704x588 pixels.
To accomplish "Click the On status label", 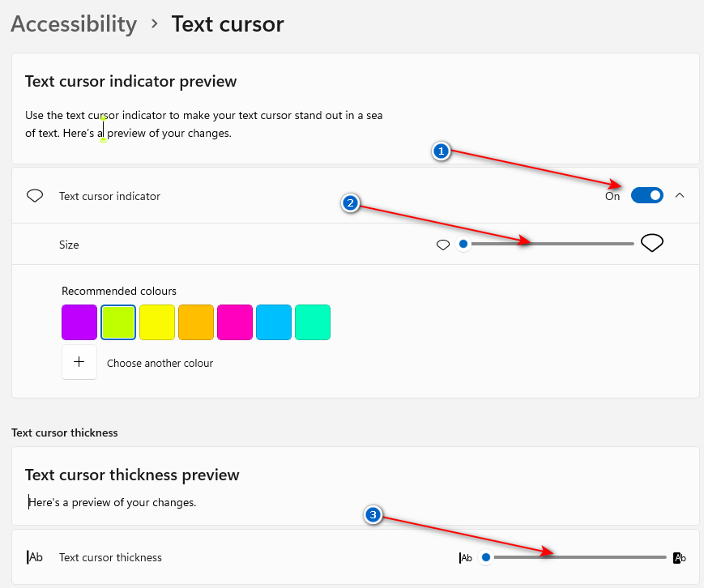I will (x=612, y=196).
